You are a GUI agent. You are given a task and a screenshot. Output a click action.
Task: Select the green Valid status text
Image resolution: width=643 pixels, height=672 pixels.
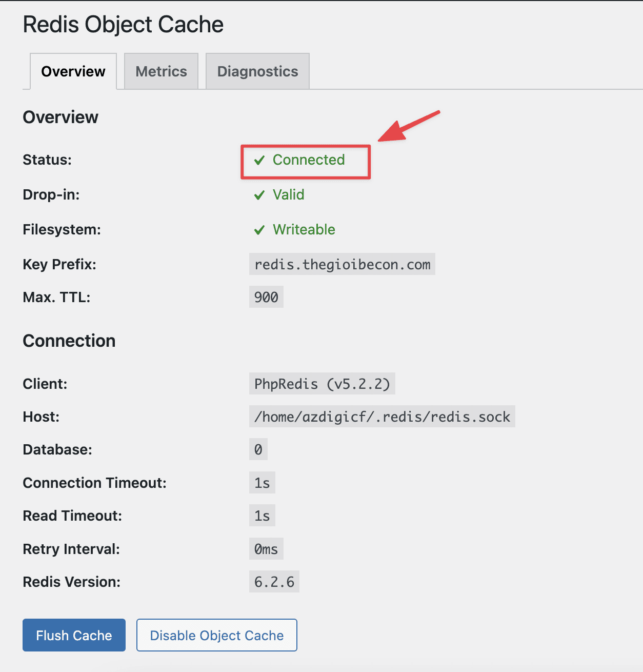(289, 195)
